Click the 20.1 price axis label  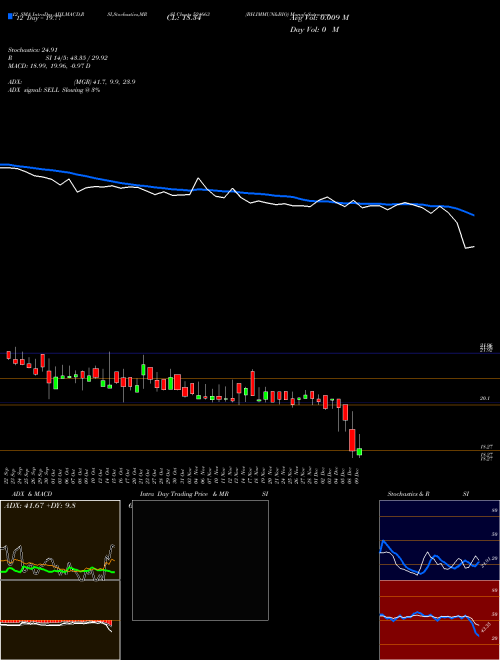click(x=484, y=398)
